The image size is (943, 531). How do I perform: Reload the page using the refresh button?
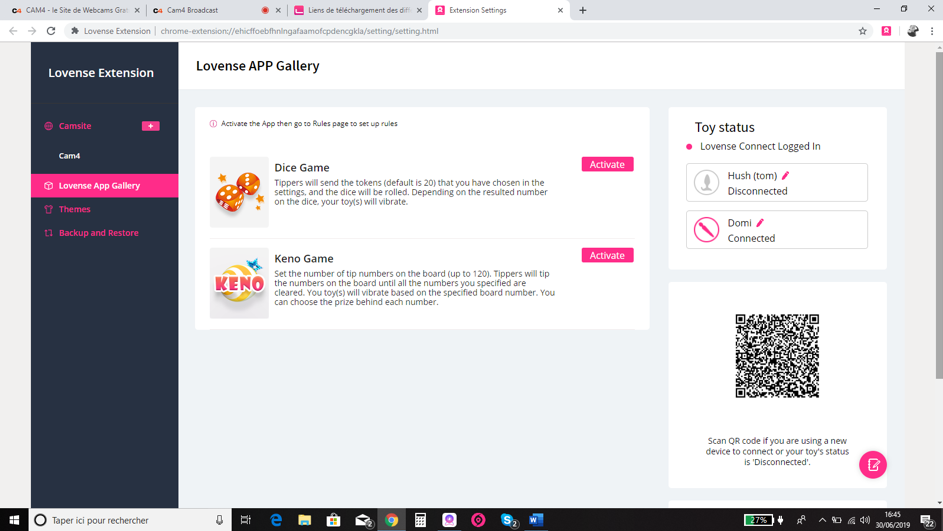pos(51,31)
